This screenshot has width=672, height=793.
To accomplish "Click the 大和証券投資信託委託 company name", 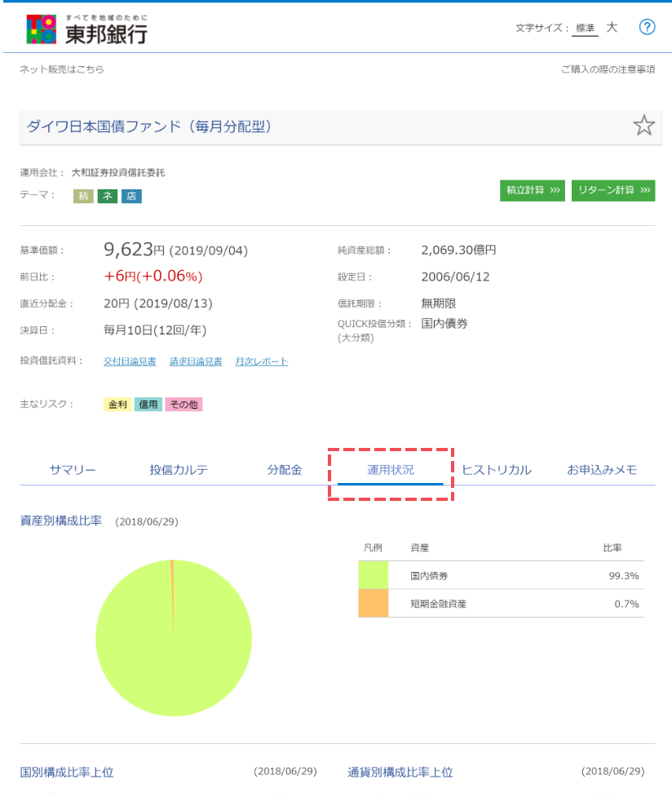I will tap(118, 173).
